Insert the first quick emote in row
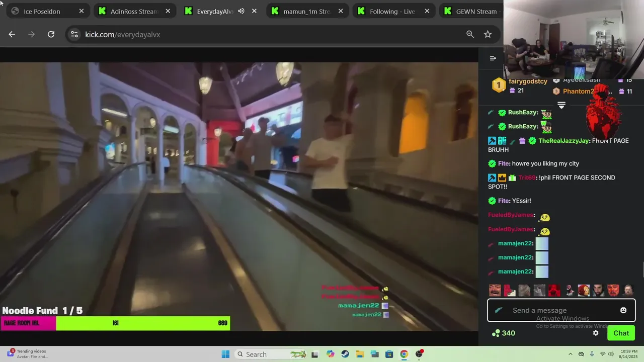Image resolution: width=644 pixels, height=362 pixels. pyautogui.click(x=495, y=291)
